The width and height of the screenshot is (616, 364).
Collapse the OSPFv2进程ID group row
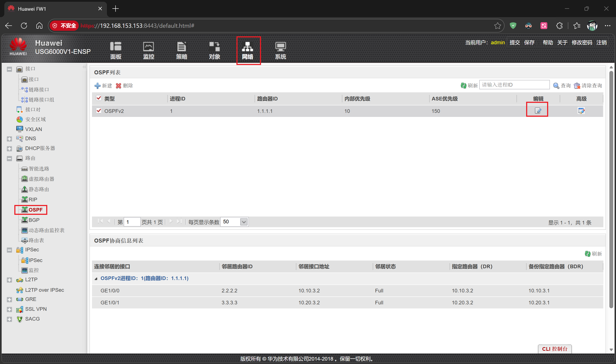tap(96, 278)
